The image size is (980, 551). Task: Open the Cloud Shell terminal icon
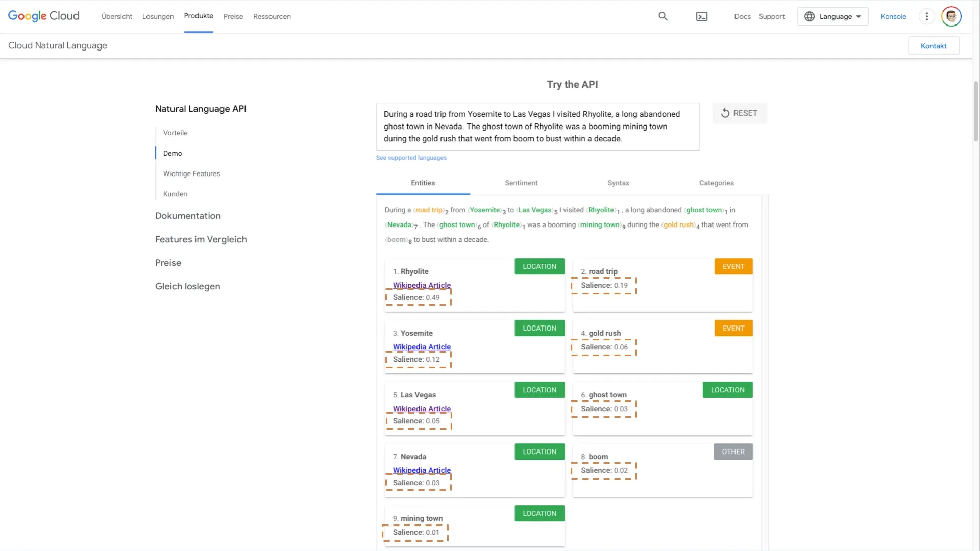click(x=702, y=16)
